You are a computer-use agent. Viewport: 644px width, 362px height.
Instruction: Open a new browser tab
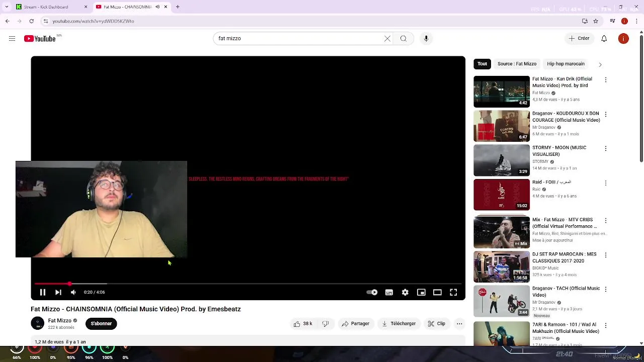[178, 7]
